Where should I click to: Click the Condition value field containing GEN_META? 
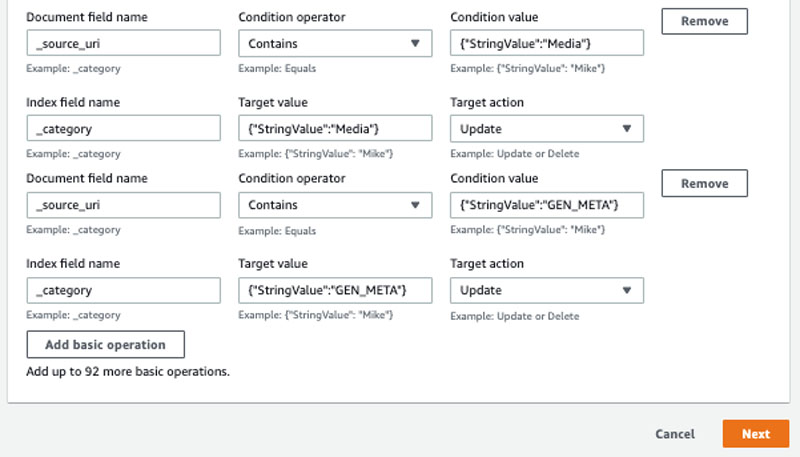547,205
